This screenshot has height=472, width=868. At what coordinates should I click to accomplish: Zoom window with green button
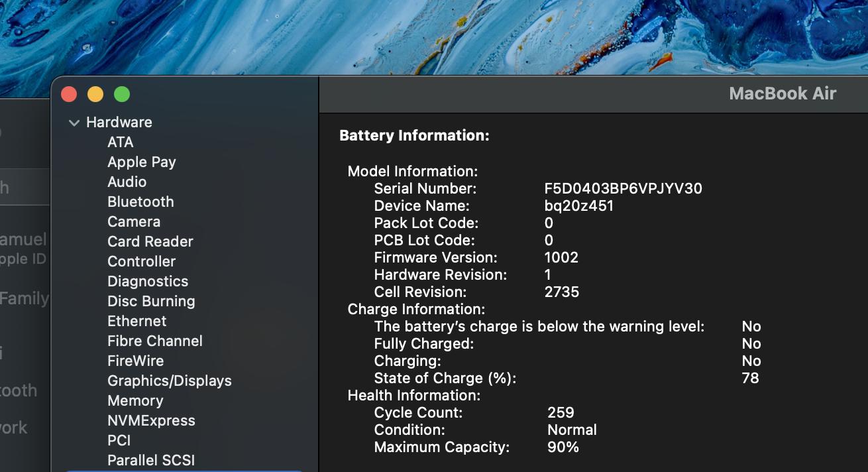(x=122, y=94)
